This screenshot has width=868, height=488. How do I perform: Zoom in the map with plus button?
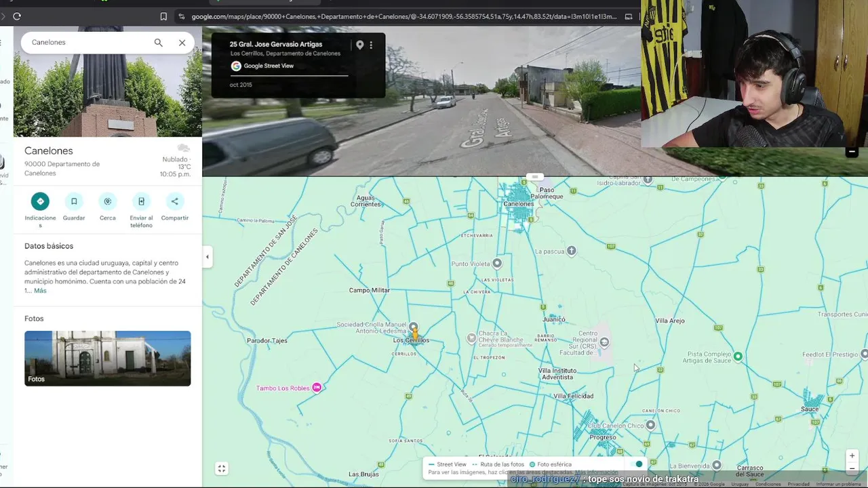pyautogui.click(x=852, y=456)
